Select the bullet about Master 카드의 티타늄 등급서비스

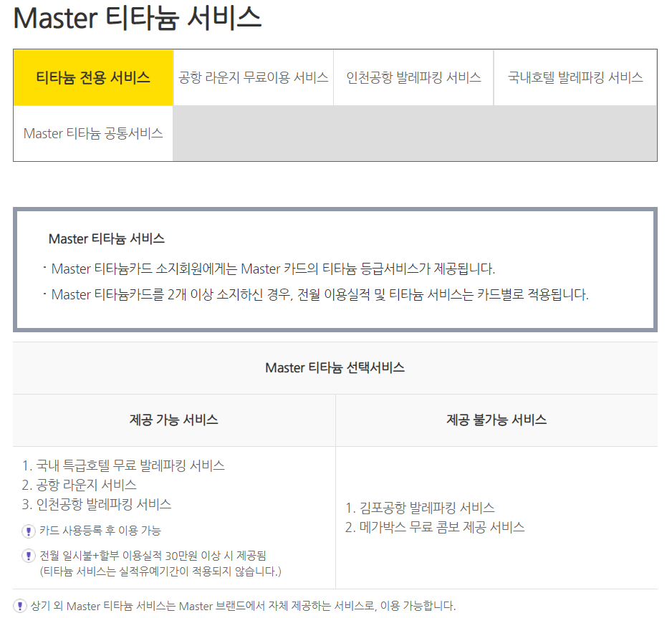273,269
